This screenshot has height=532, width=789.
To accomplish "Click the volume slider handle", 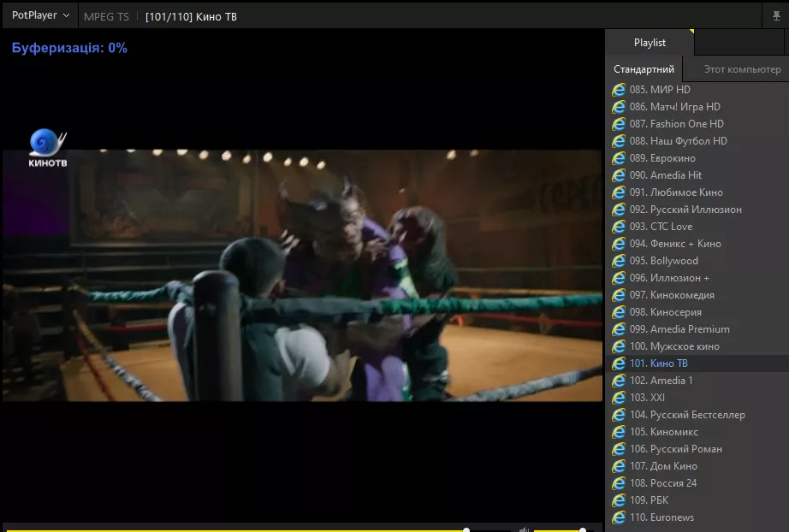I will pos(582,530).
